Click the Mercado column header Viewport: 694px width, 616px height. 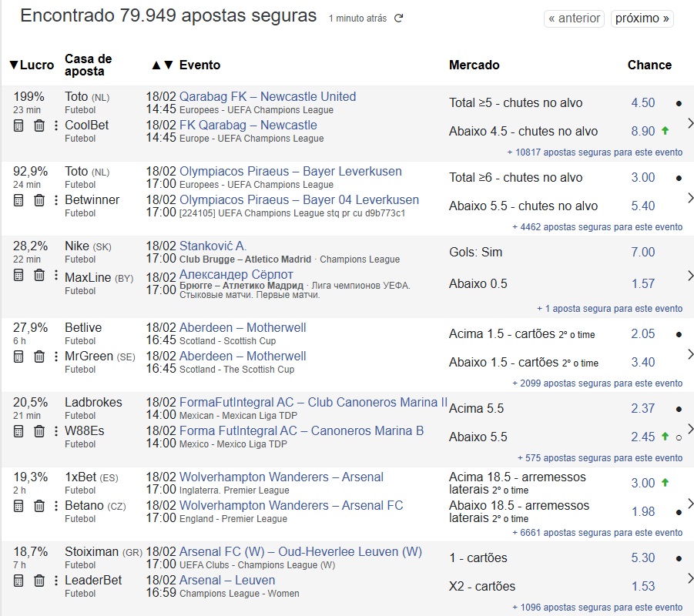point(474,65)
